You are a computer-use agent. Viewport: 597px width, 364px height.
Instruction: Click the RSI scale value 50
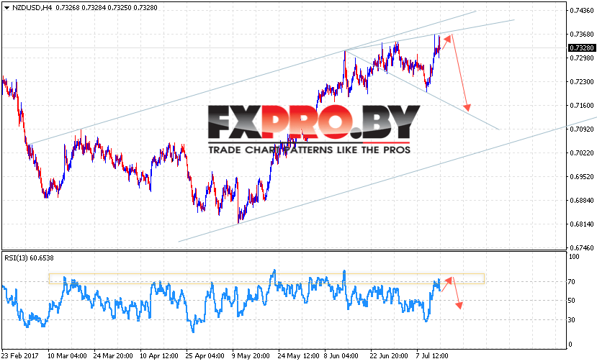coord(572,301)
